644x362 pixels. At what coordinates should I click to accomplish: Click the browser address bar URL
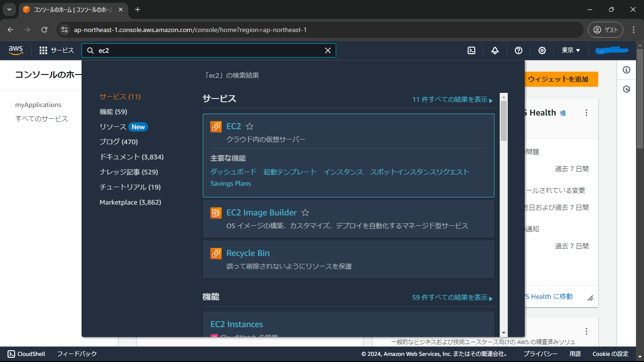pyautogui.click(x=190, y=30)
